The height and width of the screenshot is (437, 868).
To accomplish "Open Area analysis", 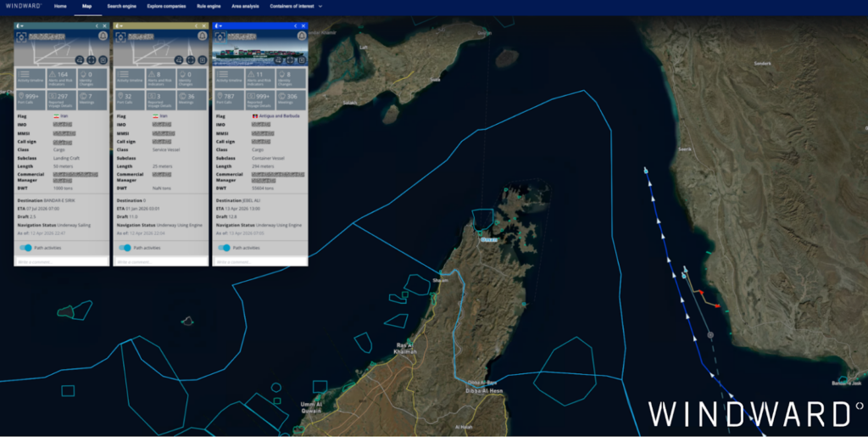I will pyautogui.click(x=245, y=6).
